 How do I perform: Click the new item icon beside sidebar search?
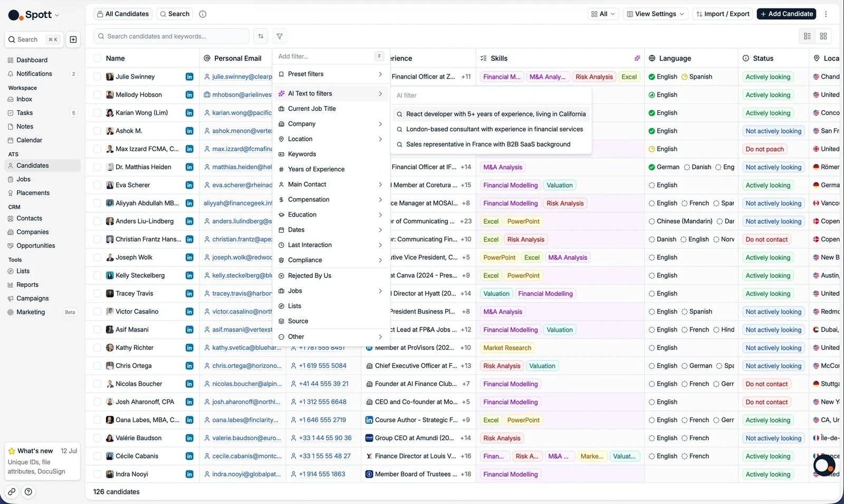pos(73,40)
